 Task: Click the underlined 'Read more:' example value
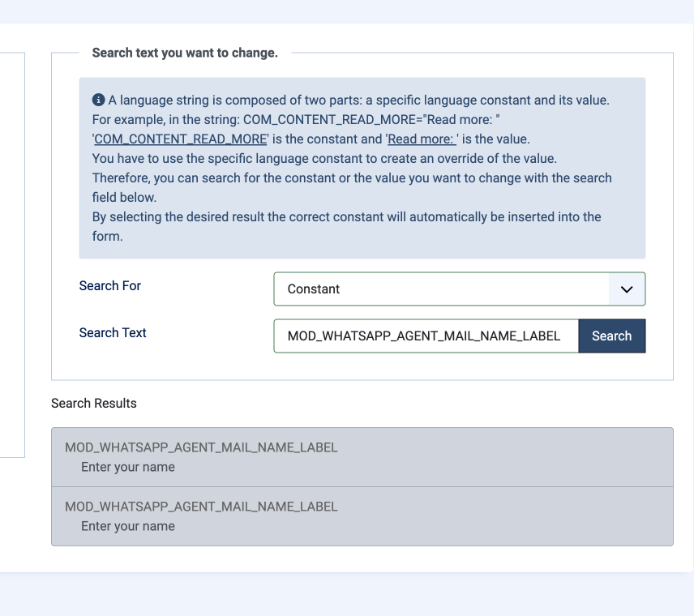pyautogui.click(x=422, y=139)
